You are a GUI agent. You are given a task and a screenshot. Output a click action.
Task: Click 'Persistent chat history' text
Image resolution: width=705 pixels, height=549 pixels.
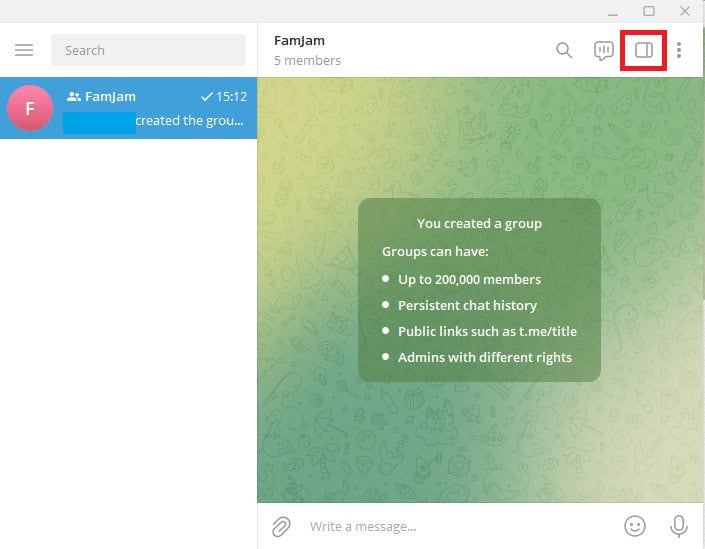[x=468, y=305]
